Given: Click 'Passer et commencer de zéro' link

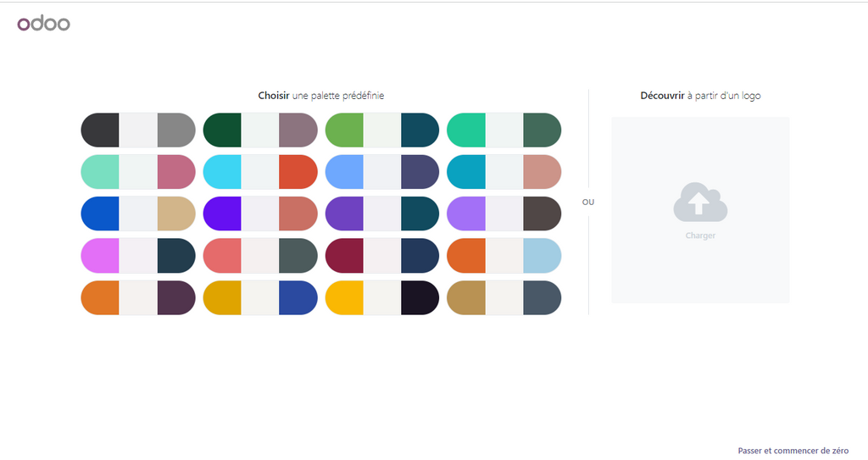Looking at the screenshot, I should click(793, 451).
